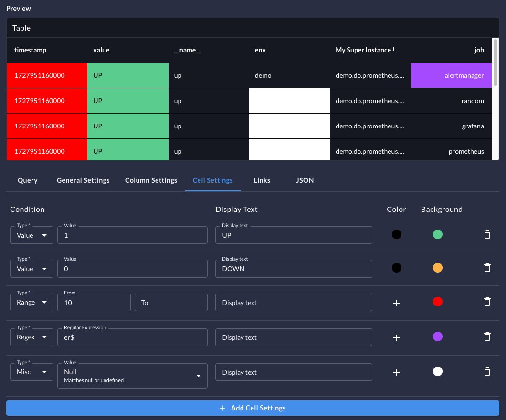Click Display text field of Misc row

pyautogui.click(x=294, y=372)
